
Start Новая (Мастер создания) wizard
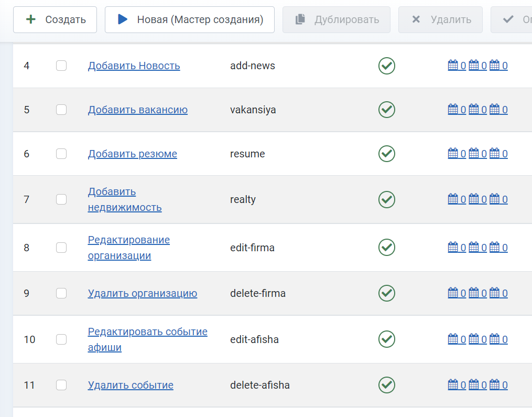point(190,20)
